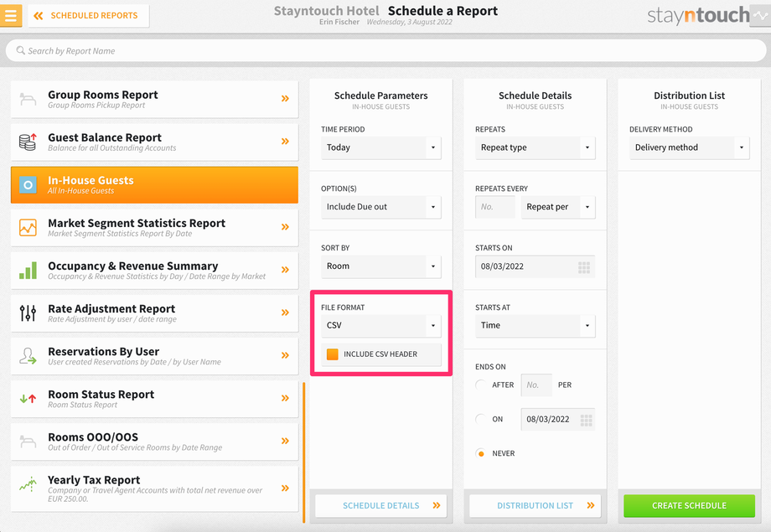Click the Distribution List button
The height and width of the screenshot is (532, 771).
(535, 505)
